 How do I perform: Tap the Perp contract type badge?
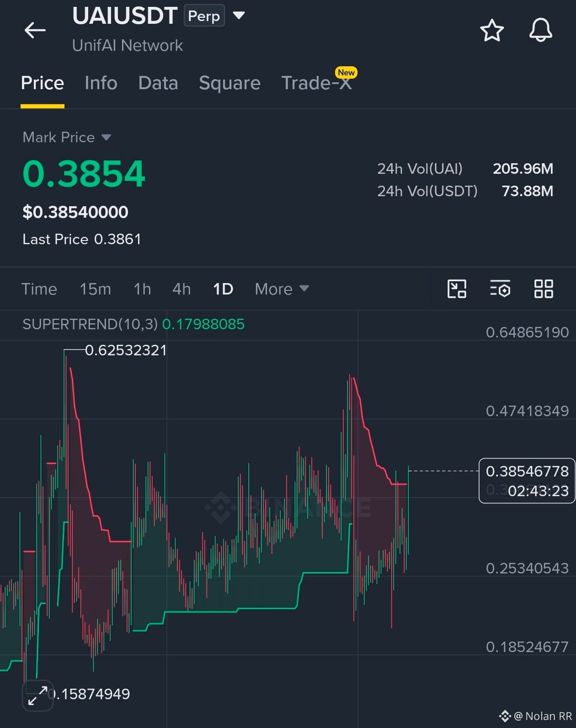pos(204,16)
